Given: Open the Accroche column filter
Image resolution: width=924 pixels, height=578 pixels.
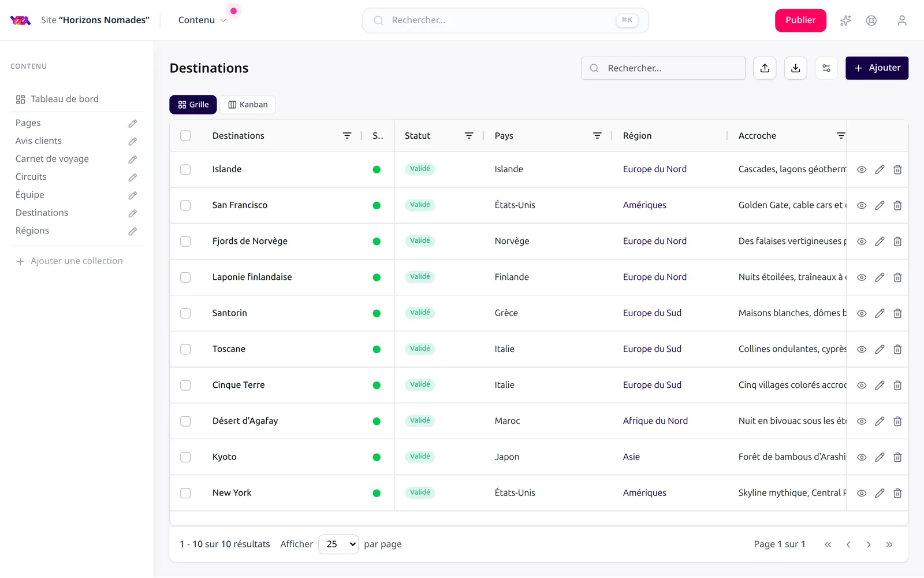Looking at the screenshot, I should [841, 136].
